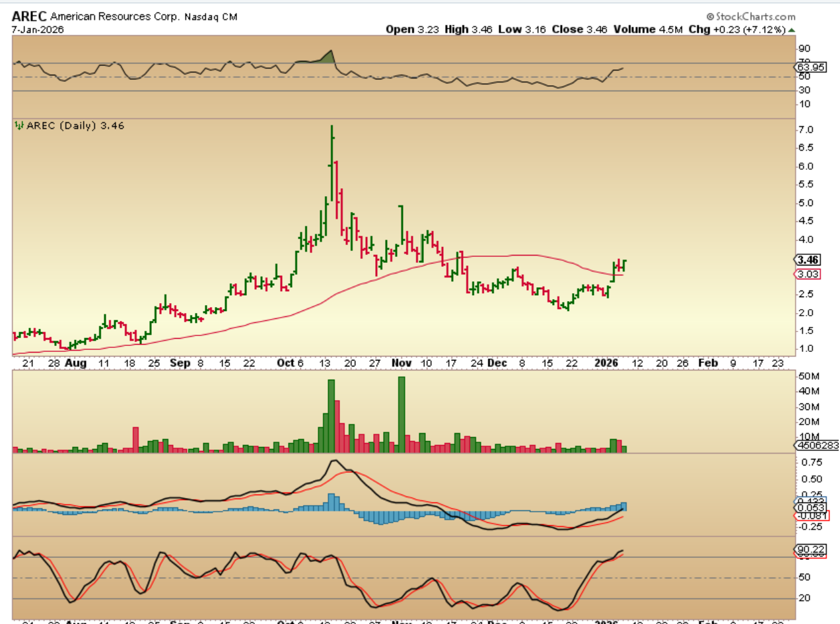The image size is (840, 624).
Task: Click the Nov label on date axis
Action: 401,363
